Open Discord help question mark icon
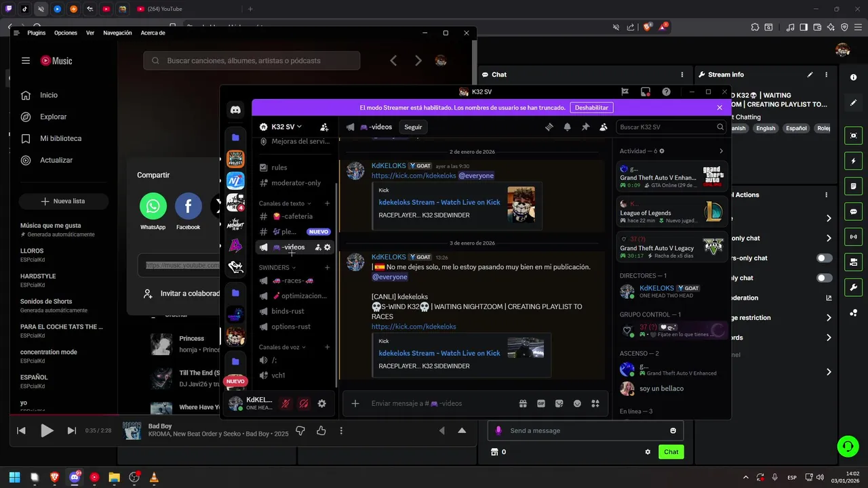This screenshot has height=488, width=868. click(x=667, y=91)
